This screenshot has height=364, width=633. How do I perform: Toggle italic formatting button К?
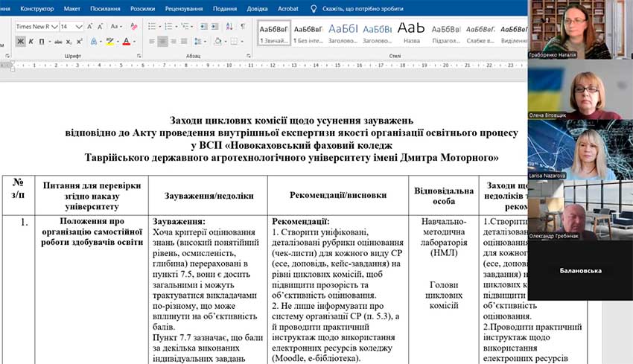coord(31,41)
